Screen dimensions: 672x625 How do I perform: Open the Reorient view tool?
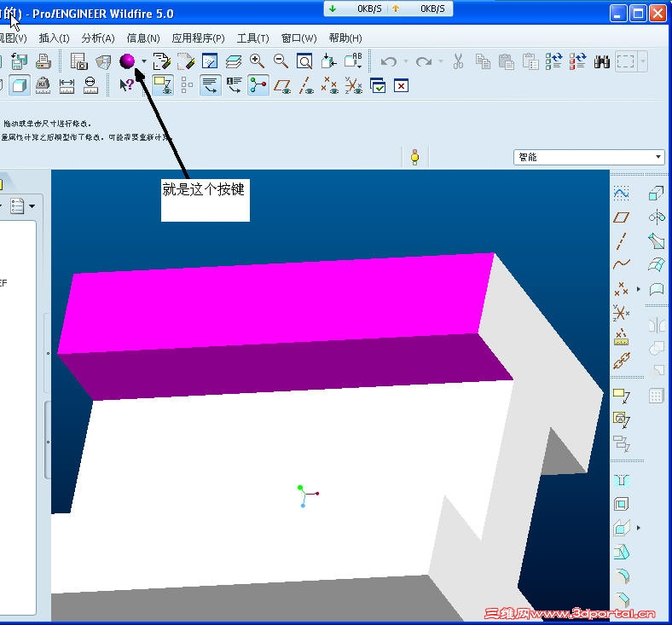328,61
